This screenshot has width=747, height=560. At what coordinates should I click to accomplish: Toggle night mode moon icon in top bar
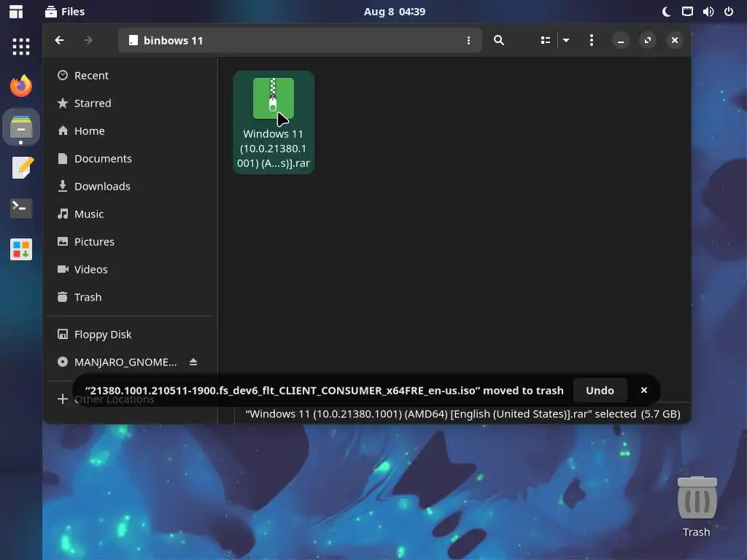(667, 12)
